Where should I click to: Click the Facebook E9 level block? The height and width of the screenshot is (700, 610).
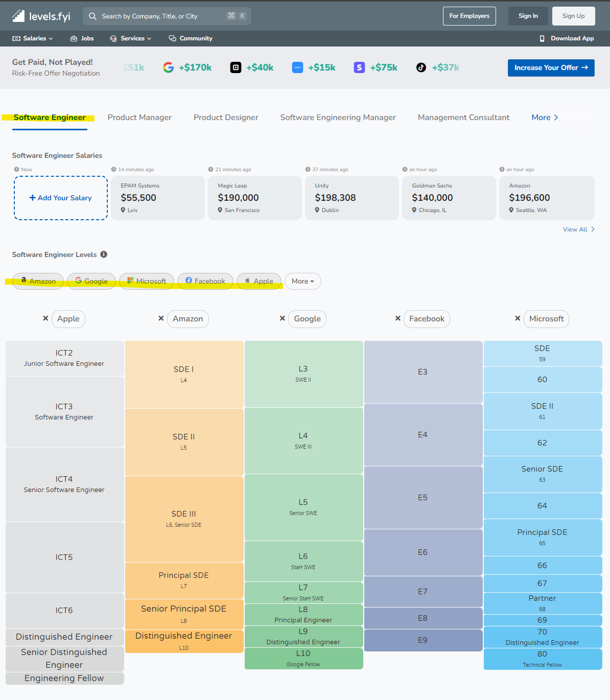[x=424, y=640]
